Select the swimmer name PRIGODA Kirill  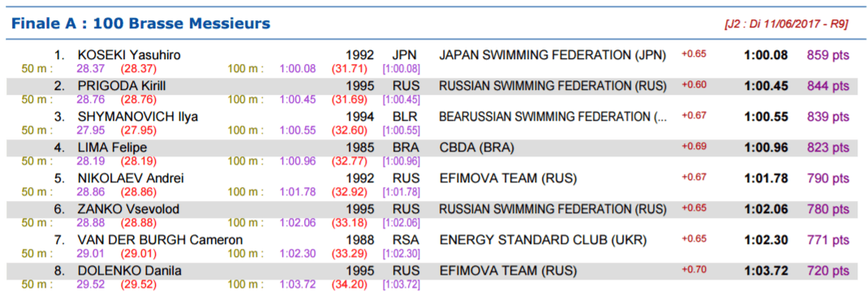[x=122, y=87]
